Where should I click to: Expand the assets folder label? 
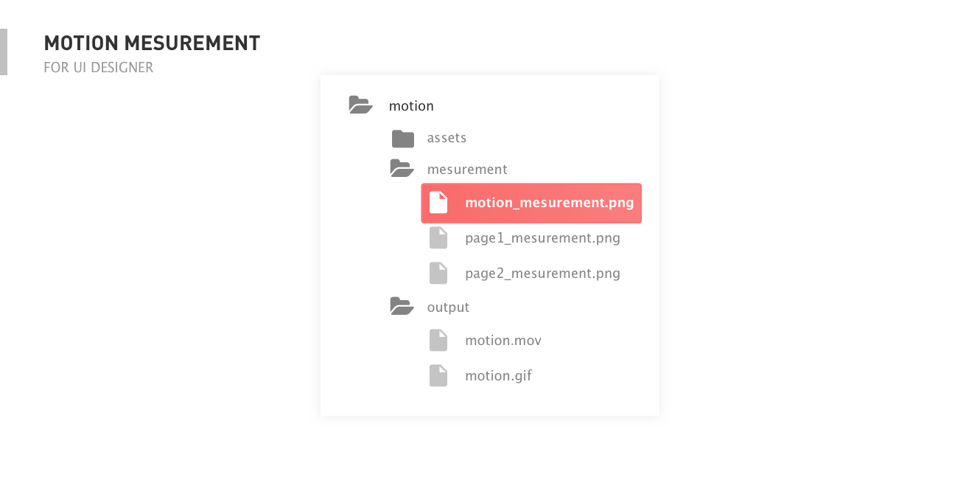pos(447,138)
